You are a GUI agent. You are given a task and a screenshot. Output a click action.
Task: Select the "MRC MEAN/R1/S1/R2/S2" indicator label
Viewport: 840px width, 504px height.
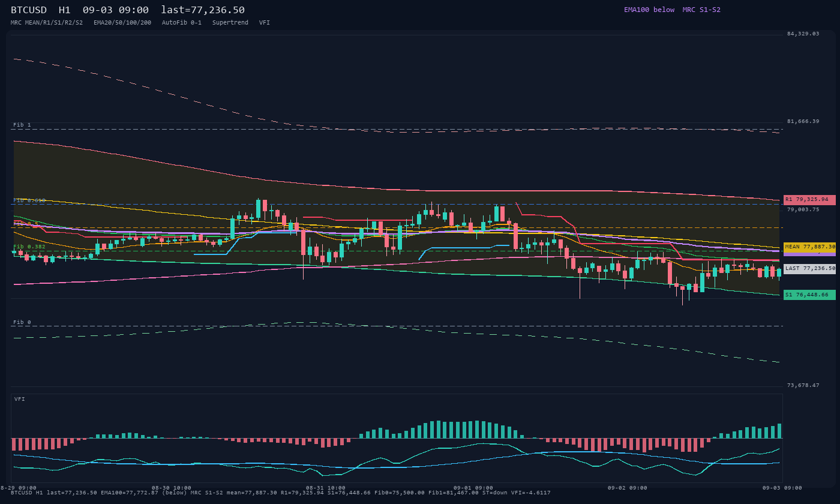[x=47, y=22]
